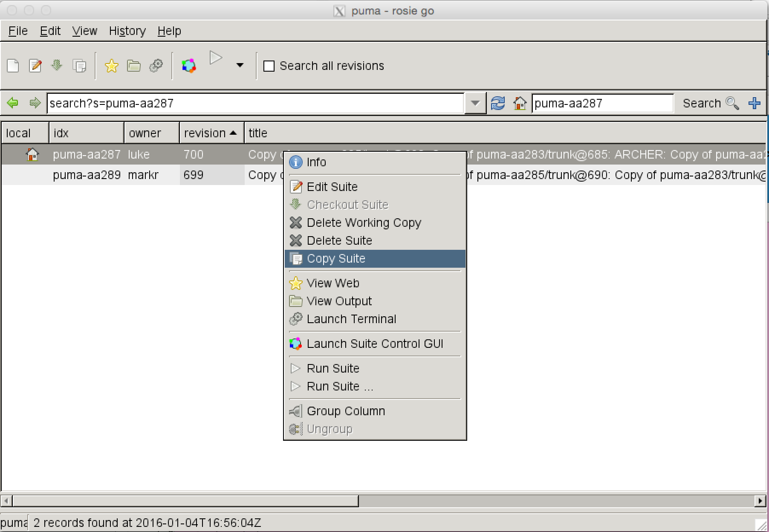
Task: Go forward with the green right arrow
Action: pos(35,103)
